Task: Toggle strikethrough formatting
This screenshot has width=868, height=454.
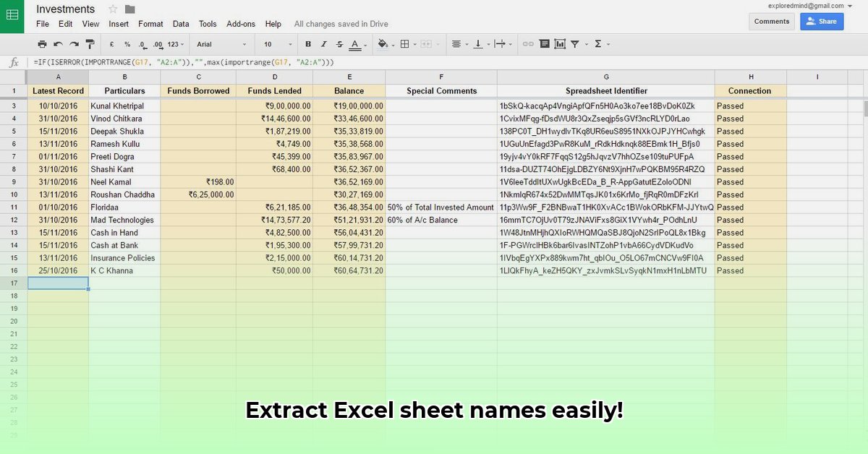Action: point(339,44)
